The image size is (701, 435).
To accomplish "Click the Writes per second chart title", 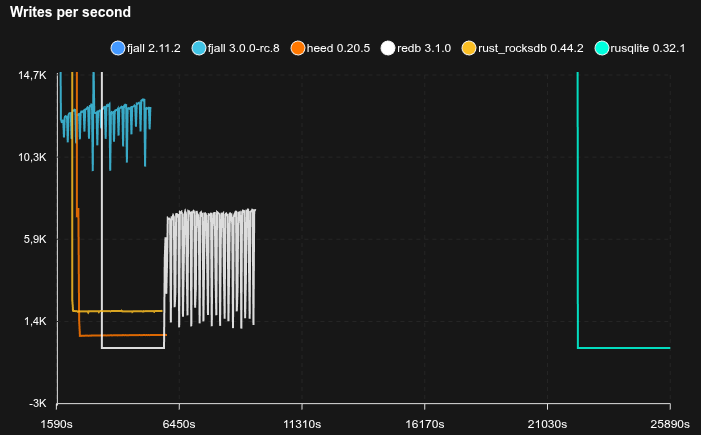I will [x=70, y=12].
